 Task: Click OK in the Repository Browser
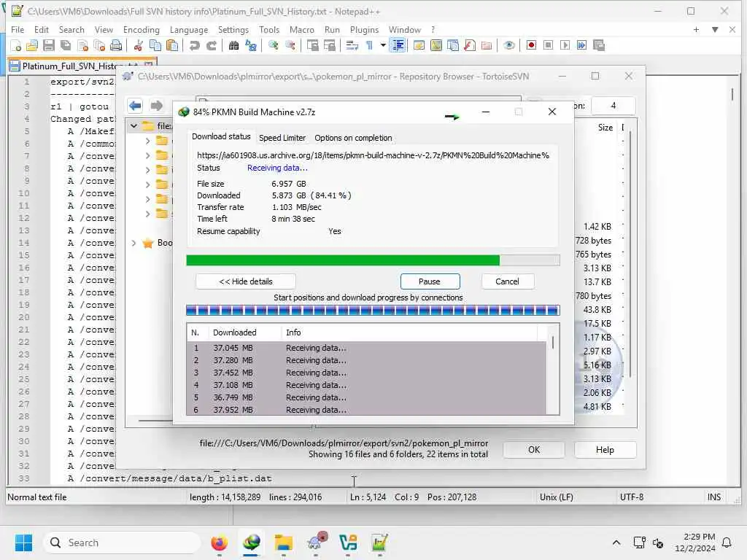533,450
